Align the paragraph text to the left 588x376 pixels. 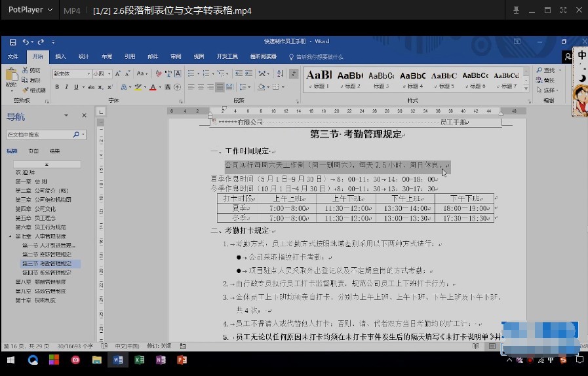coord(191,87)
